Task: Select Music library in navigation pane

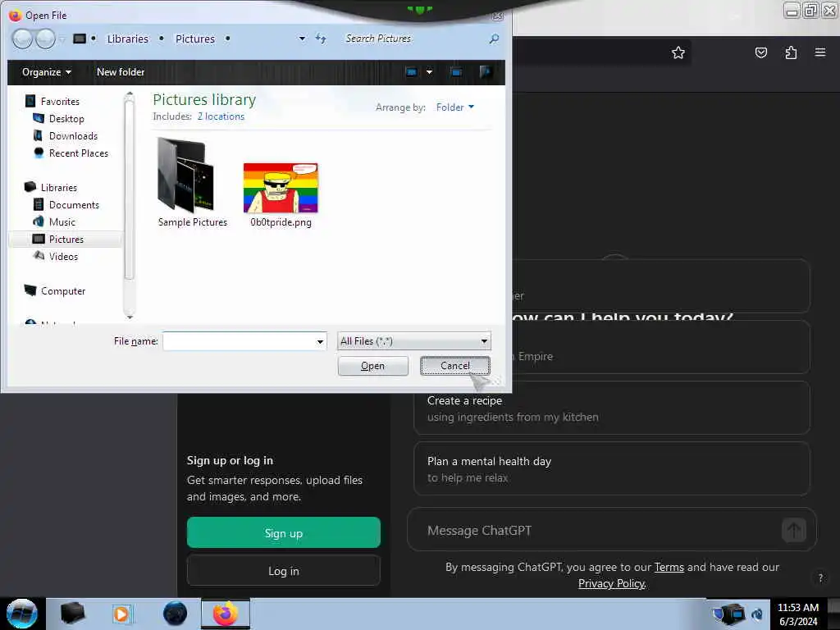Action: pos(62,221)
